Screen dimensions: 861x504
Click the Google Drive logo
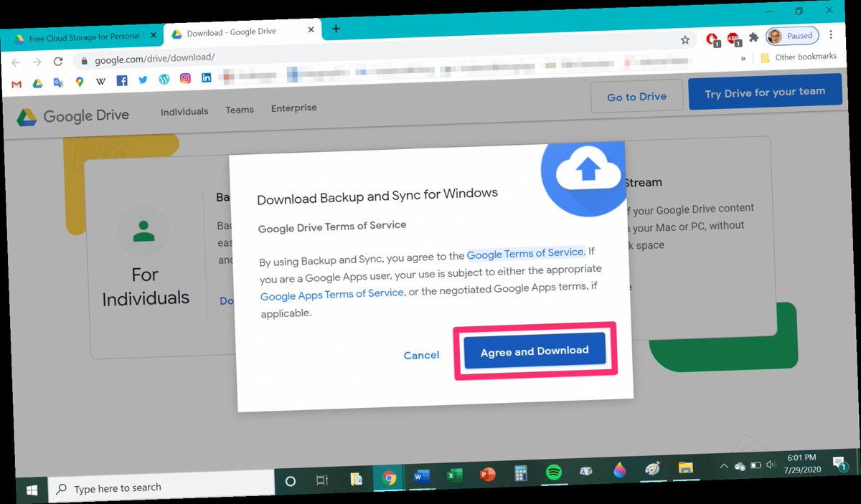coord(72,116)
